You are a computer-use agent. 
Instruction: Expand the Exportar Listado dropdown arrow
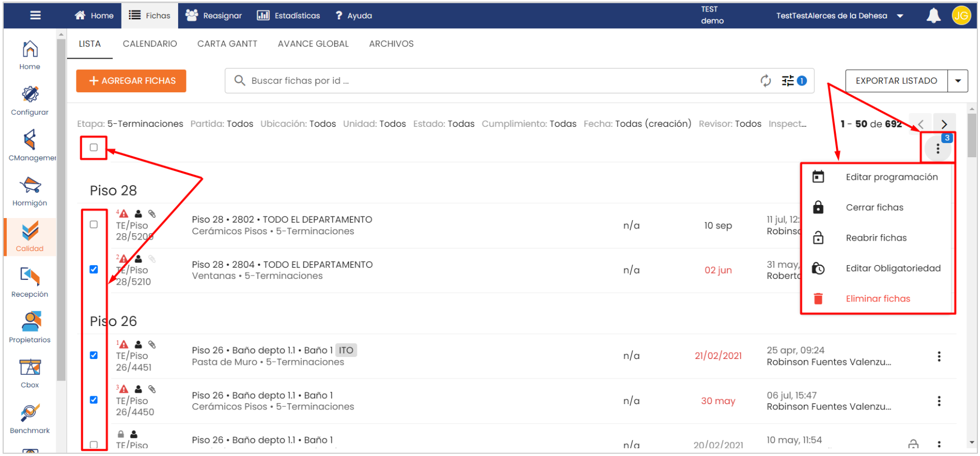tap(957, 81)
